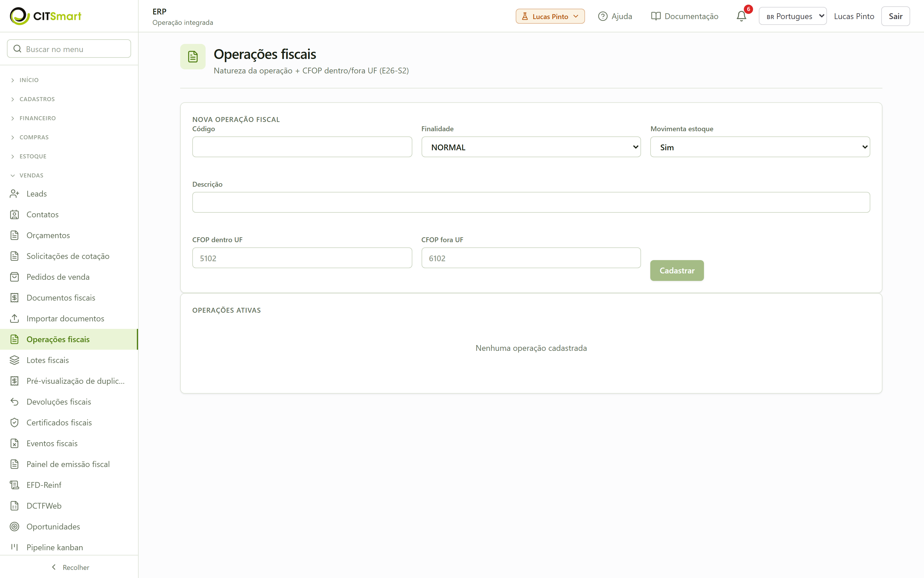
Task: Expand the INÍCIO menu section
Action: coord(29,80)
